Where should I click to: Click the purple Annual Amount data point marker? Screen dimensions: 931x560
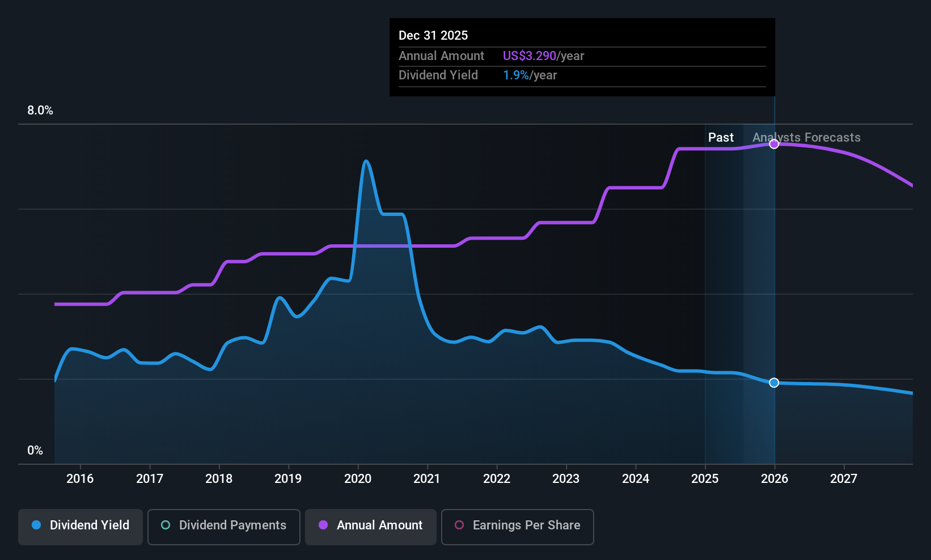point(774,144)
